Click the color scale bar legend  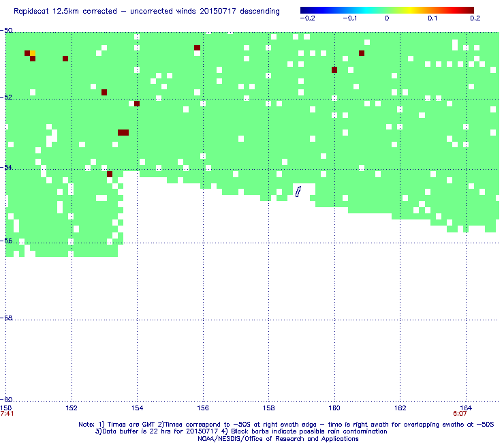[387, 10]
